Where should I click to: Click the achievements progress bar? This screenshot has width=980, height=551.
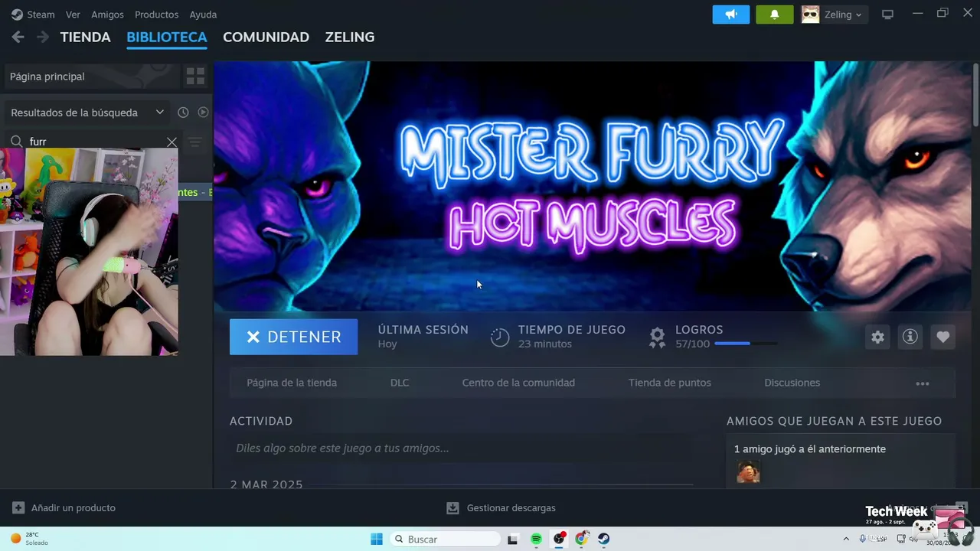(746, 344)
